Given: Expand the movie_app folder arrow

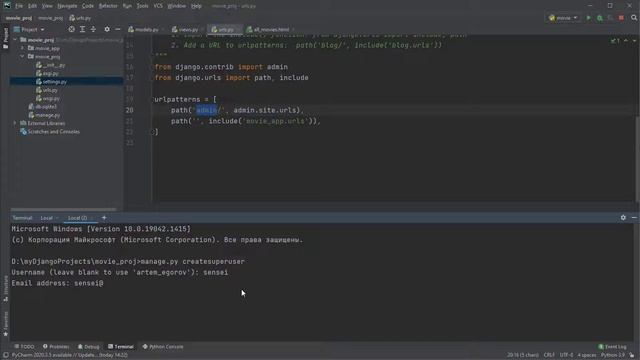Looking at the screenshot, I should tap(22, 48).
